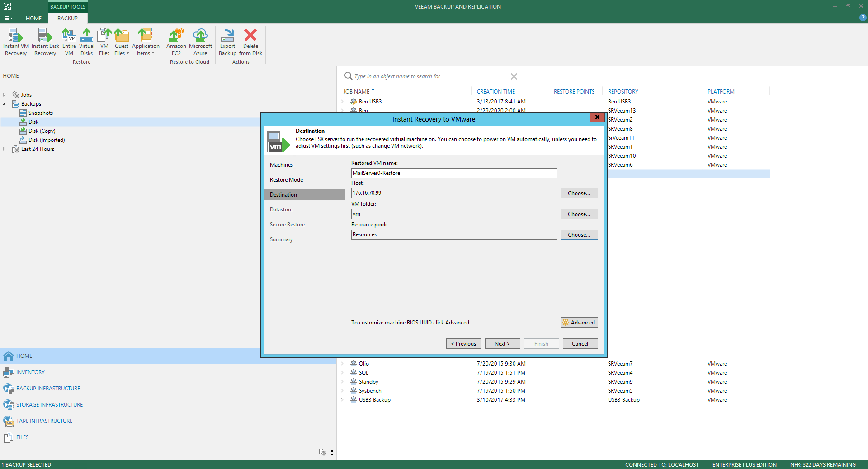Viewport: 868px width, 469px height.
Task: Expand the Jobs tree node
Action: [5, 95]
